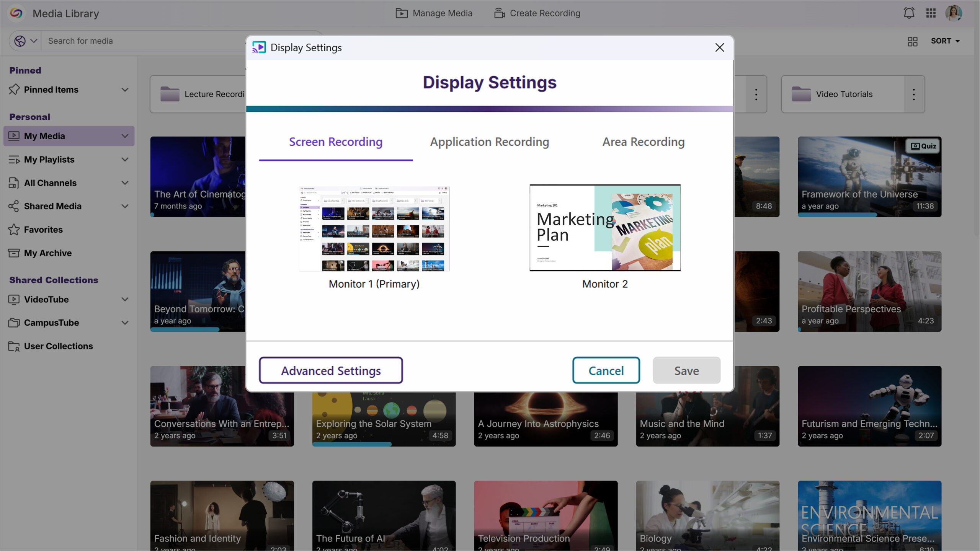This screenshot has height=551, width=980.
Task: Open My Archive in the sidebar
Action: pos(48,253)
